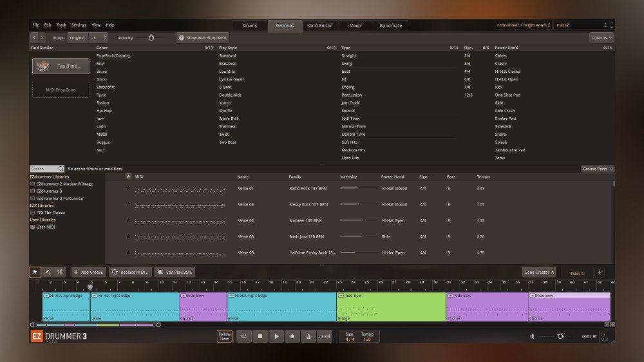Expand the Song Creator panel
This screenshot has width=644, height=362.
539,272
